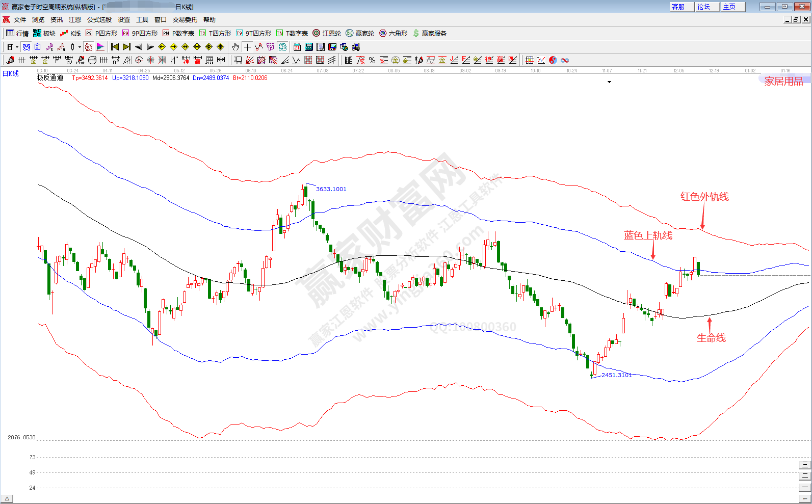Toggle the crosshair cursor button
The width and height of the screenshot is (812, 504).
(x=247, y=47)
